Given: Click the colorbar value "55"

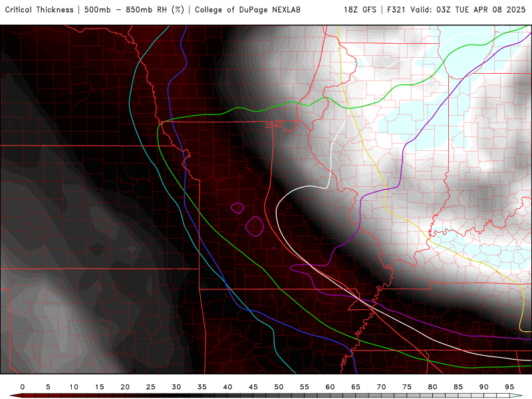Looking at the screenshot, I should [305, 387].
